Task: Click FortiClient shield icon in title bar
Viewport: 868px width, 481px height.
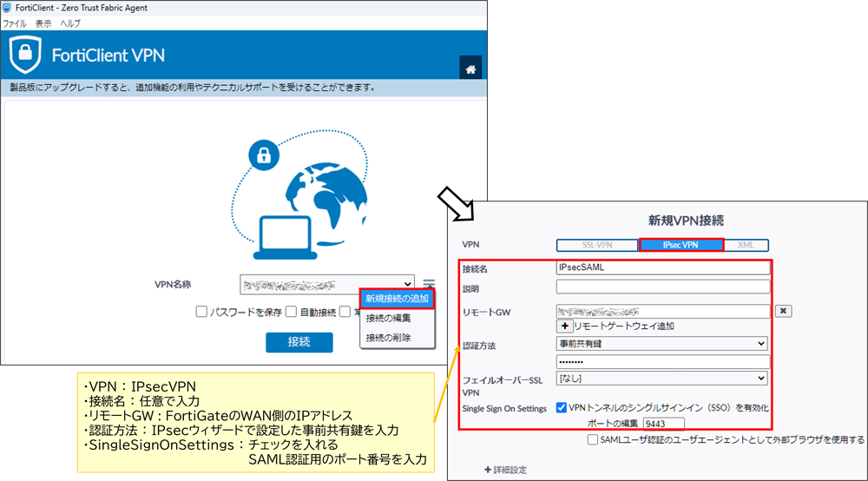Action: coord(7,8)
